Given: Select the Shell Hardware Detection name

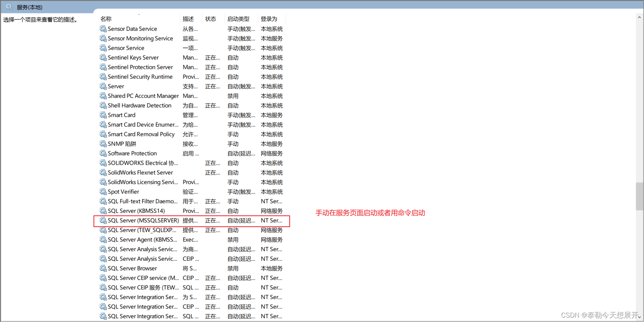Looking at the screenshot, I should pyautogui.click(x=140, y=105).
